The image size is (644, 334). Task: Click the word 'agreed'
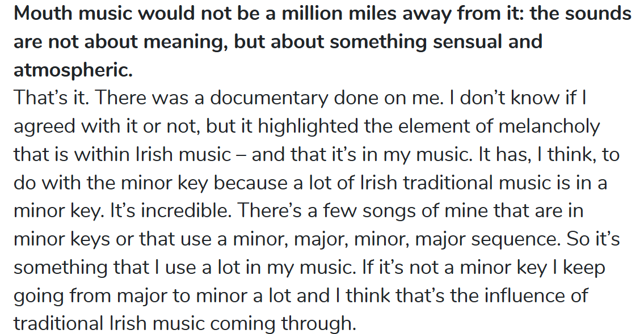point(45,127)
